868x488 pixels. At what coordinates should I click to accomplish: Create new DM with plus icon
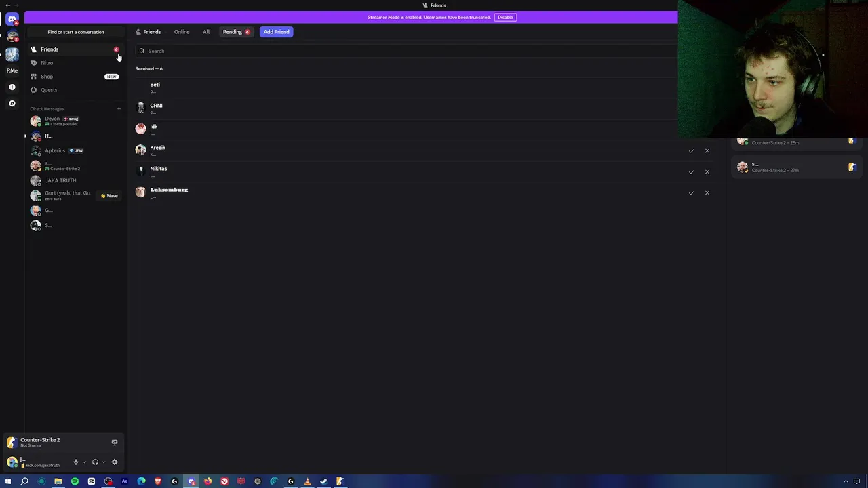point(119,108)
